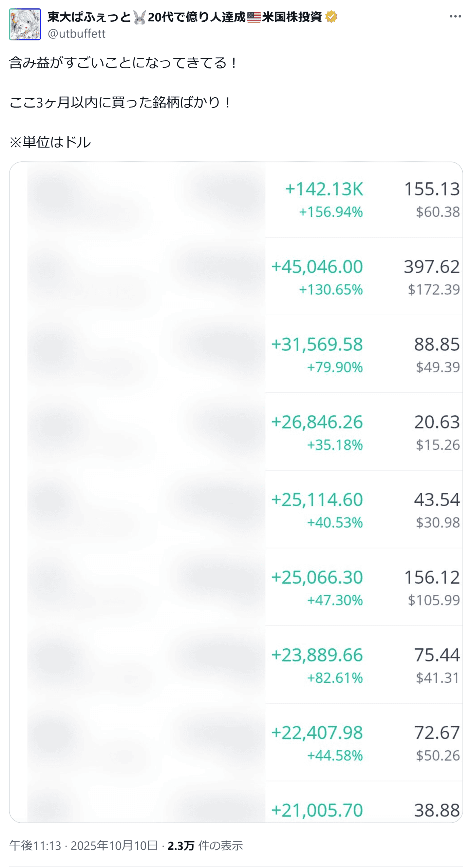470x868 pixels.
Task: Click the US flag emoji in name
Action: tap(253, 17)
